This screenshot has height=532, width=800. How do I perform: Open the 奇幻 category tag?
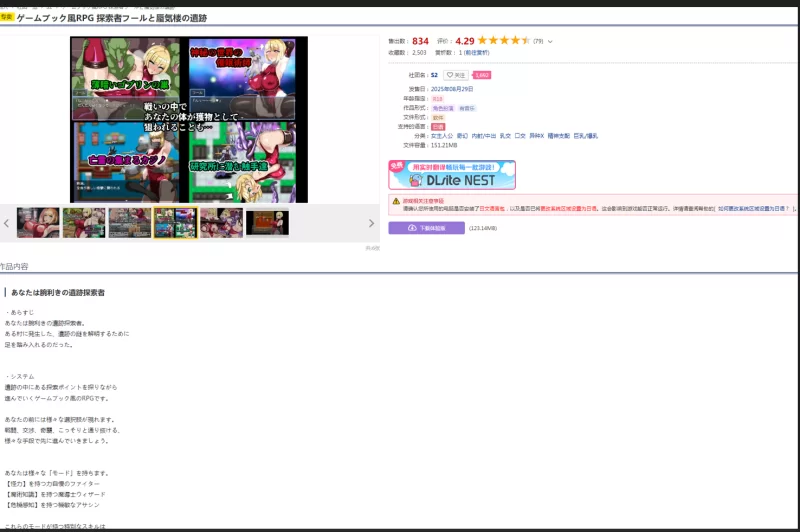pyautogui.click(x=462, y=136)
